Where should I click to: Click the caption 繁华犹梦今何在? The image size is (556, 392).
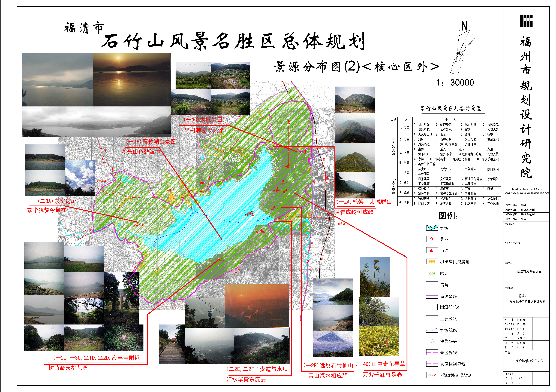46,210
